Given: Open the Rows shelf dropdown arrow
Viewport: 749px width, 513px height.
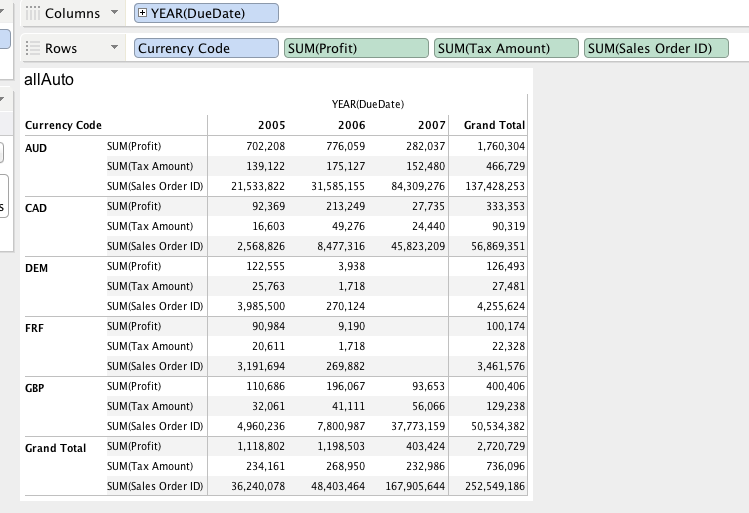Looking at the screenshot, I should [114, 48].
